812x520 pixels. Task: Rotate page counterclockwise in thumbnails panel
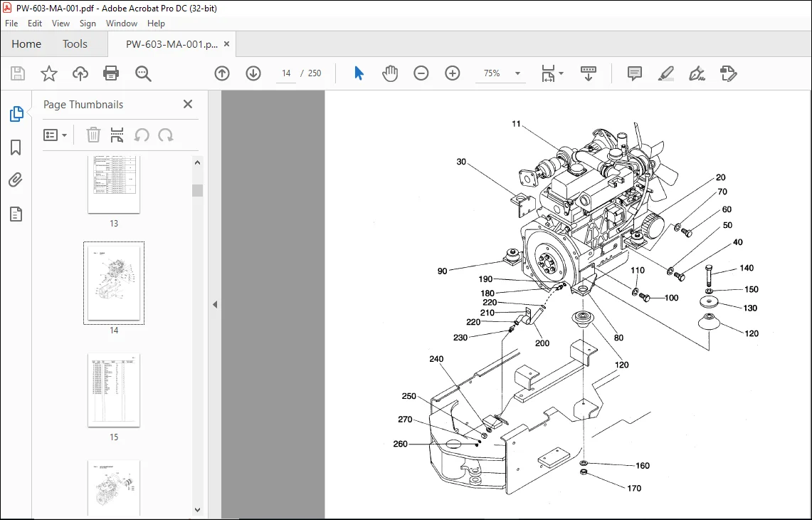[142, 135]
